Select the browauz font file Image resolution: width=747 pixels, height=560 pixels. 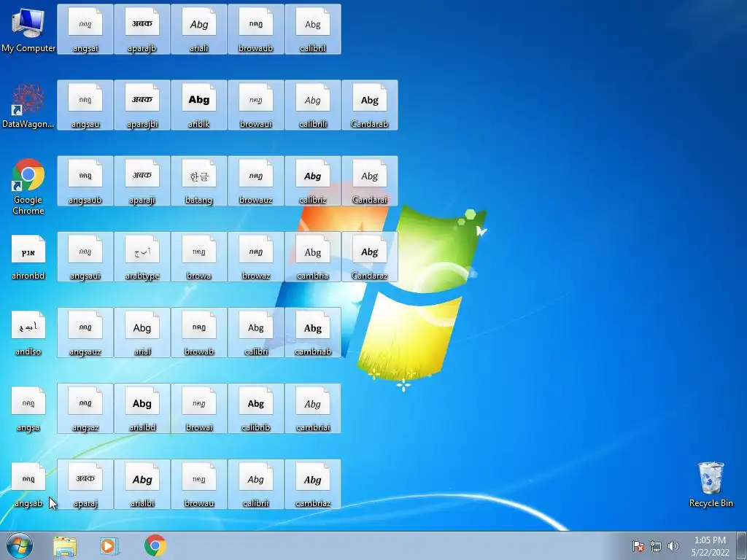click(x=256, y=181)
